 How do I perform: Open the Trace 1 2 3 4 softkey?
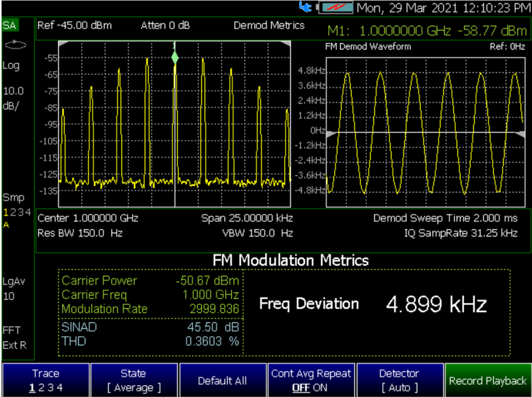point(45,380)
